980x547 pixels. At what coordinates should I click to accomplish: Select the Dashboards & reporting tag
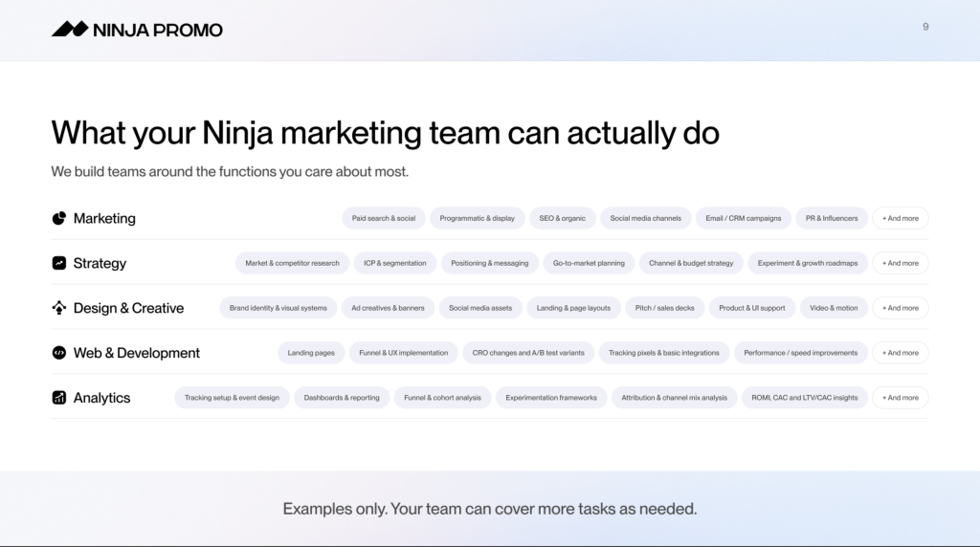tap(342, 398)
